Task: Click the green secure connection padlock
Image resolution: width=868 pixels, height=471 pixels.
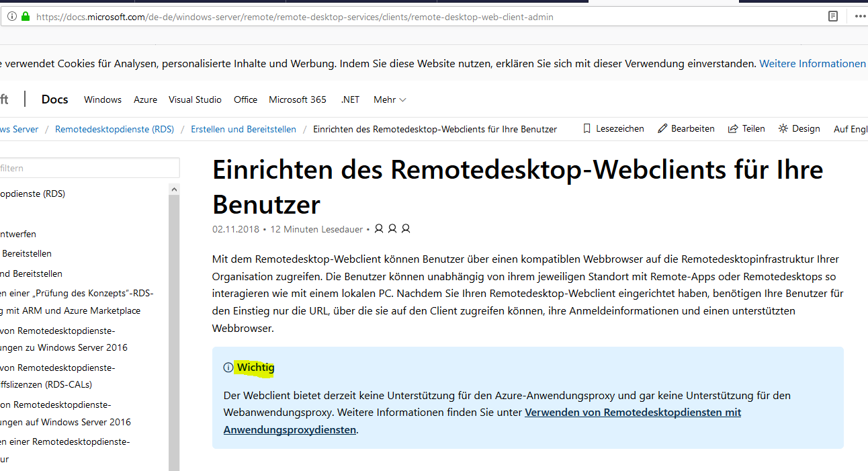Action: [x=26, y=17]
